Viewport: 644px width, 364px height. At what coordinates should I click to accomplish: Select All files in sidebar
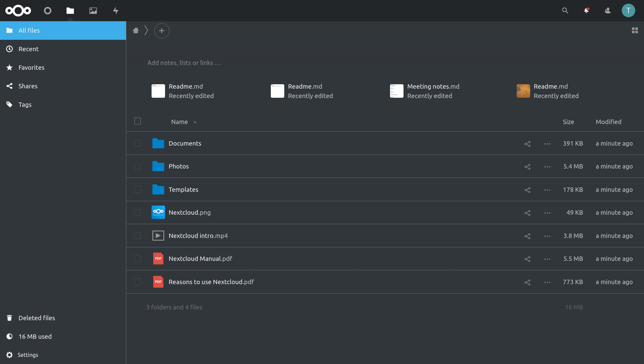[63, 30]
